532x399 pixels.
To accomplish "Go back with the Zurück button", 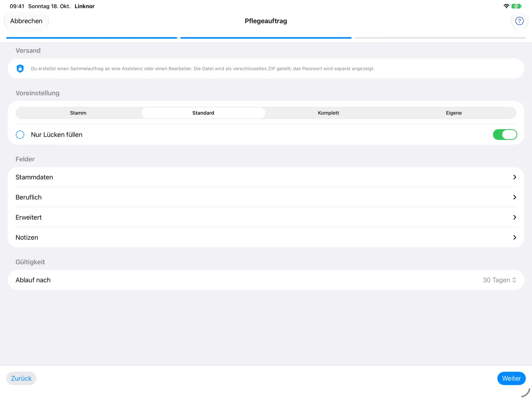I will [21, 378].
